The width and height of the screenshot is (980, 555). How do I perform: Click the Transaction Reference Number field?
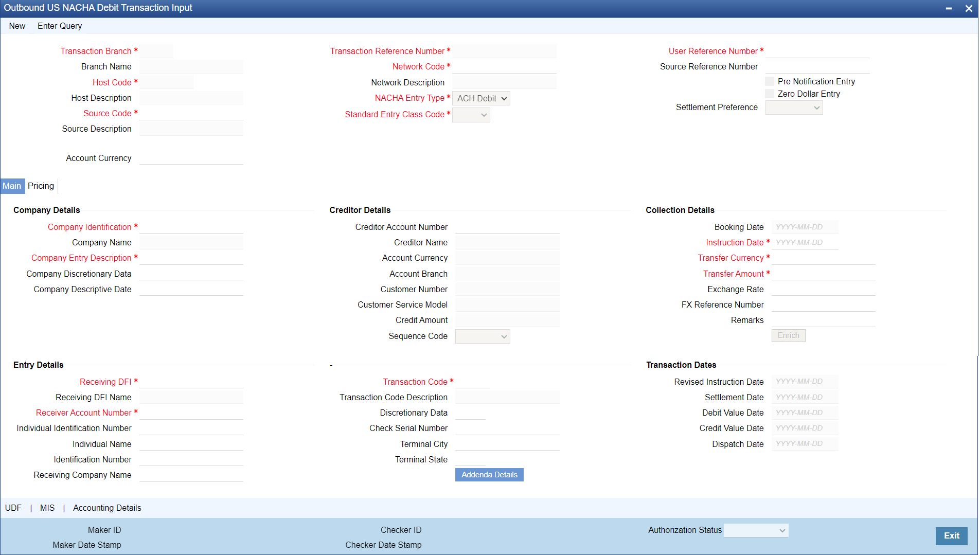(504, 51)
